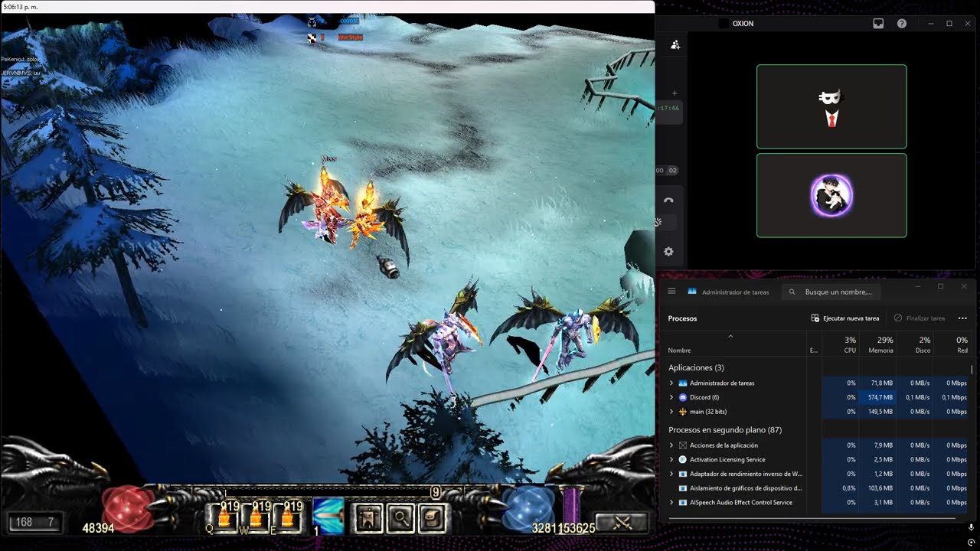Image resolution: width=980 pixels, height=551 pixels.
Task: Click the vertical scrollbar in Task Manager
Action: (x=972, y=370)
